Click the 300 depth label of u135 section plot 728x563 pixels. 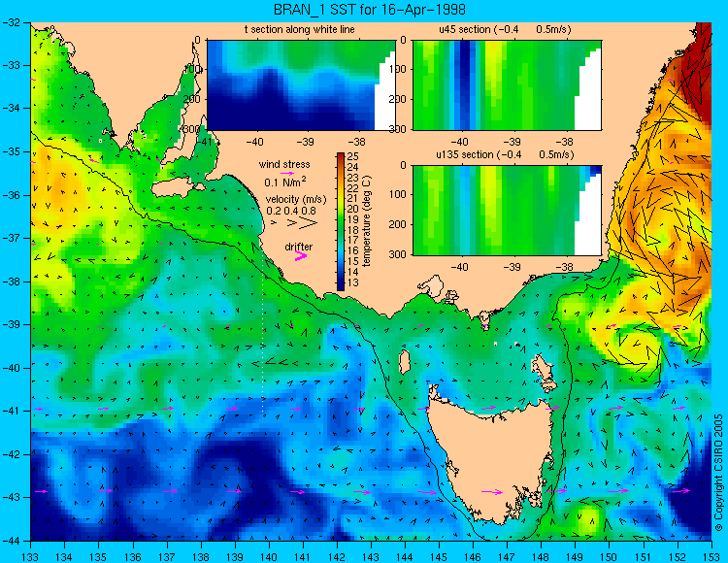(399, 254)
